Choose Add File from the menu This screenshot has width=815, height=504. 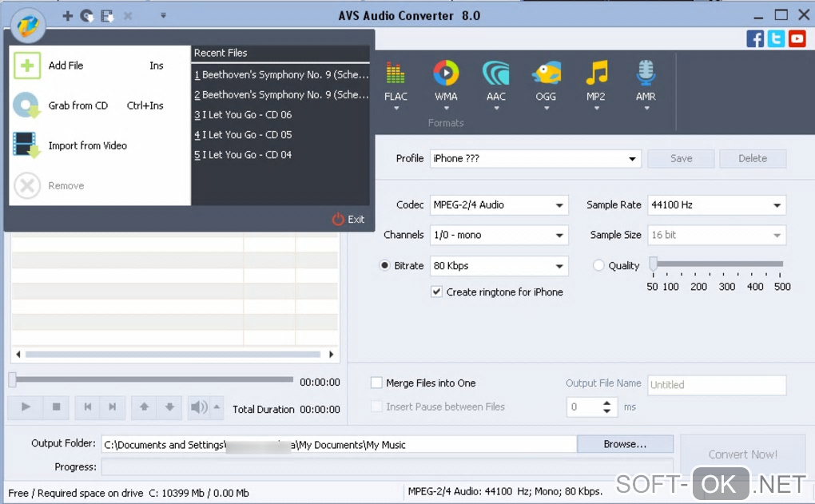(100, 65)
